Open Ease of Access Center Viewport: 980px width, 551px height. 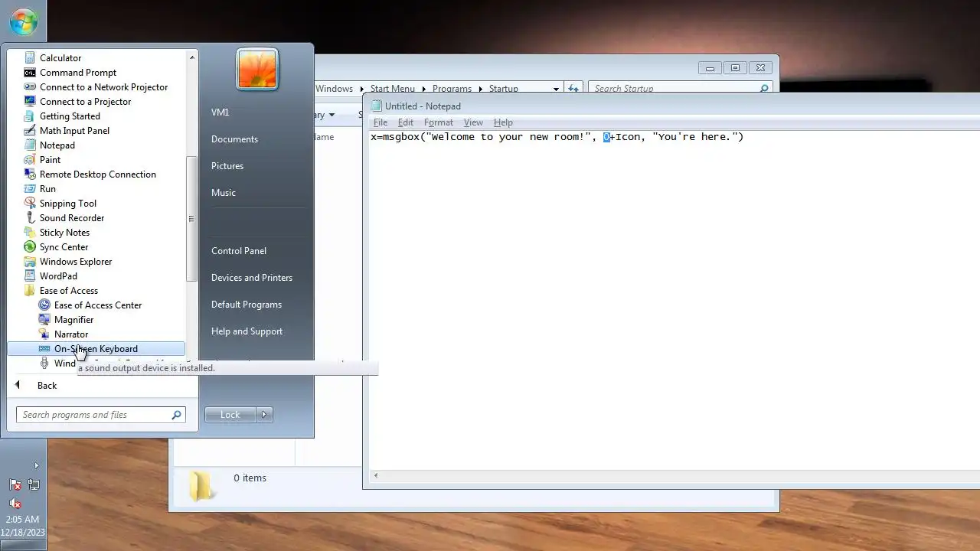pos(98,305)
